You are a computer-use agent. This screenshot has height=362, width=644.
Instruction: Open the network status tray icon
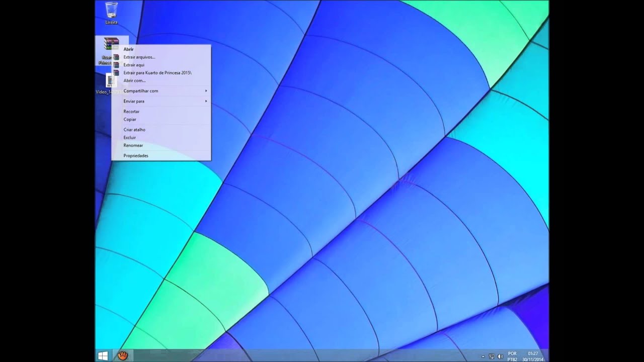click(x=492, y=356)
